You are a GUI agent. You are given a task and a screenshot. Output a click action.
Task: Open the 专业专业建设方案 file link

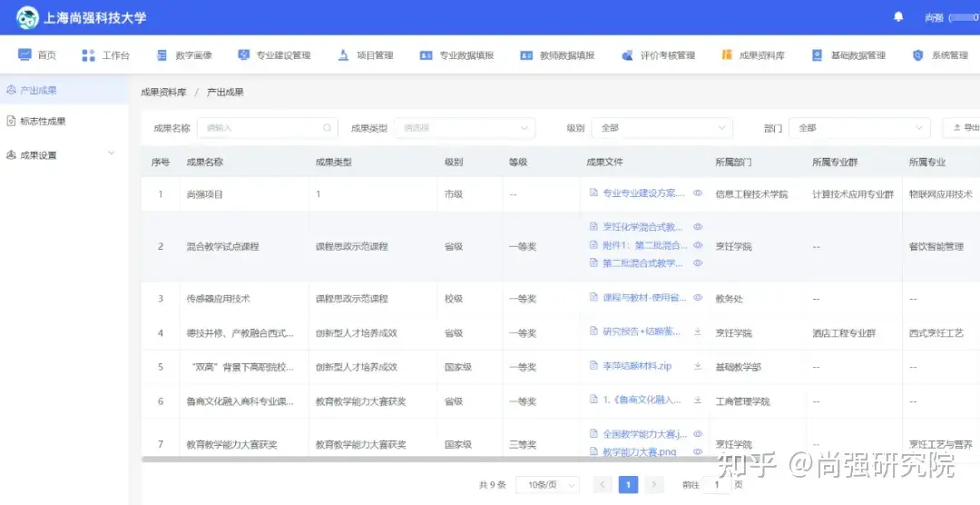pyautogui.click(x=643, y=193)
